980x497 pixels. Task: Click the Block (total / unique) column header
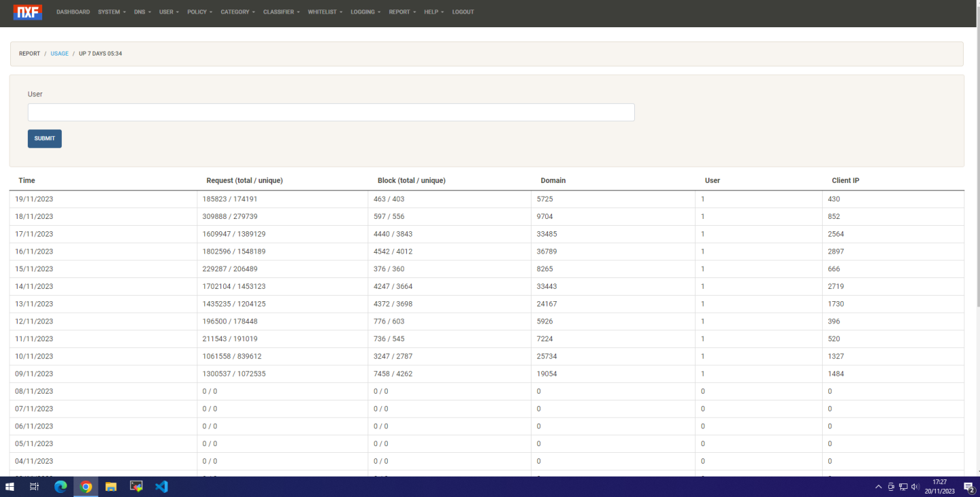(412, 181)
